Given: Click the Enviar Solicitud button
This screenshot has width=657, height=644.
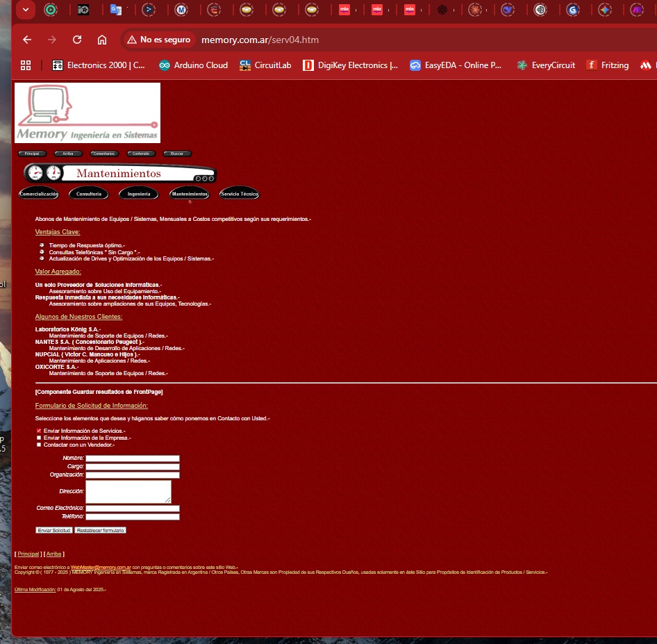Looking at the screenshot, I should [x=53, y=530].
